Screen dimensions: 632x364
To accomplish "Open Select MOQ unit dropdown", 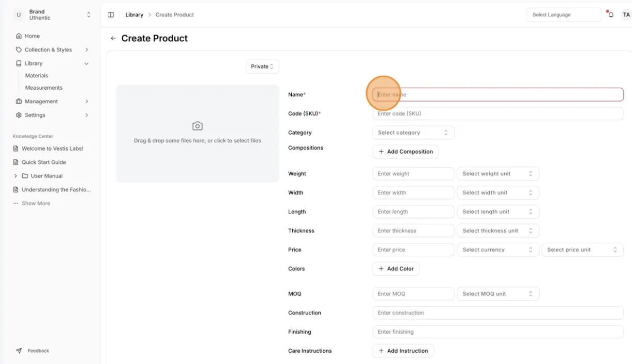I will point(498,294).
